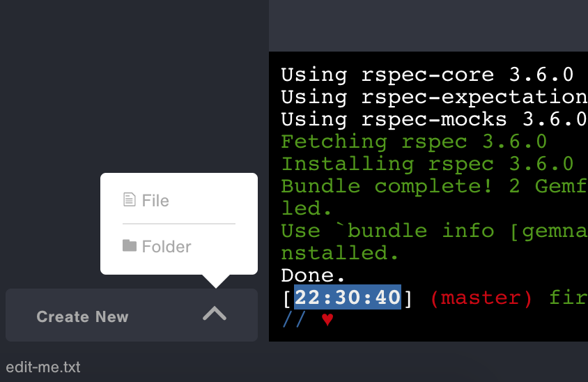Click the "Bundle complete!" terminal line
This screenshot has width=588, height=382.
433,186
